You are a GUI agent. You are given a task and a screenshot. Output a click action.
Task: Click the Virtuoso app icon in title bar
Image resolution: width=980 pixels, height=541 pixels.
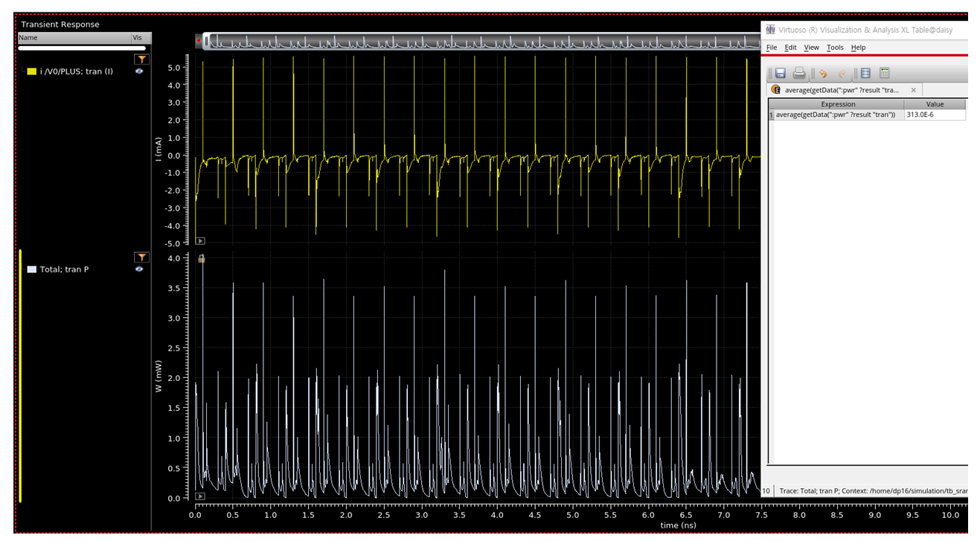pyautogui.click(x=770, y=30)
